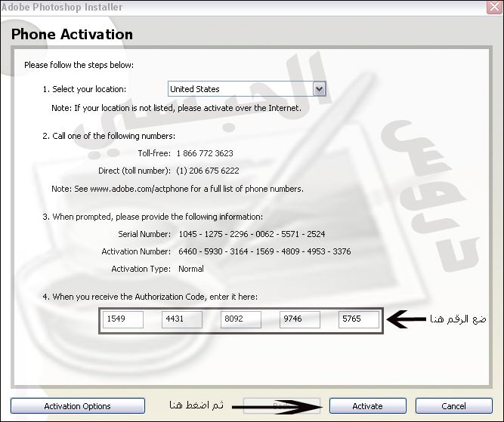Click the activation number starting 6460 - 5930
The width and height of the screenshot is (504, 422).
point(264,251)
